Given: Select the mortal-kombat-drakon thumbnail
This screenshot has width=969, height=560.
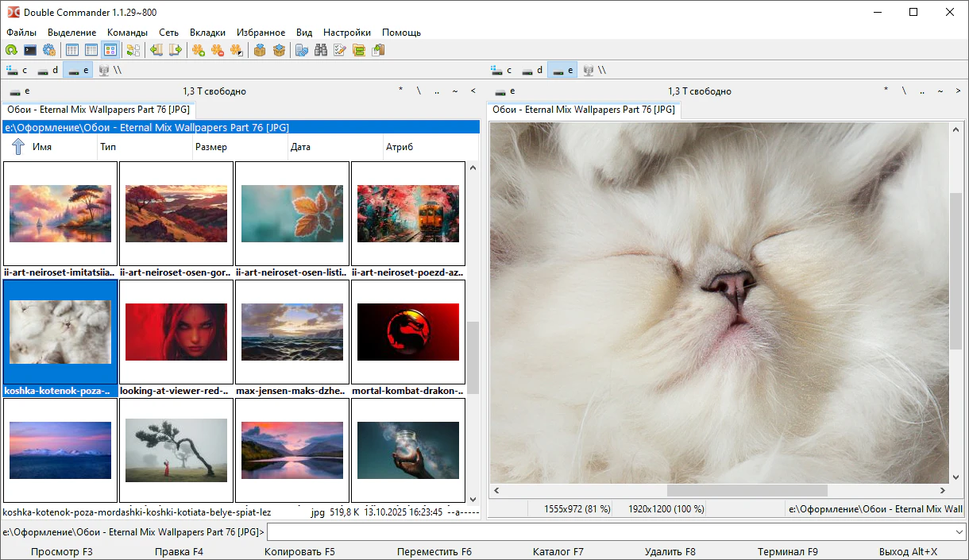Looking at the screenshot, I should [408, 332].
